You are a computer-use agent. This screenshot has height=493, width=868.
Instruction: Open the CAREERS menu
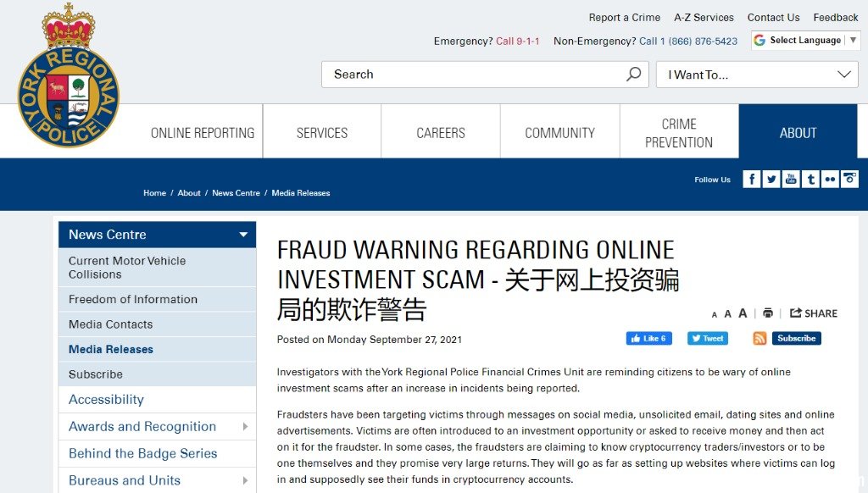441,133
